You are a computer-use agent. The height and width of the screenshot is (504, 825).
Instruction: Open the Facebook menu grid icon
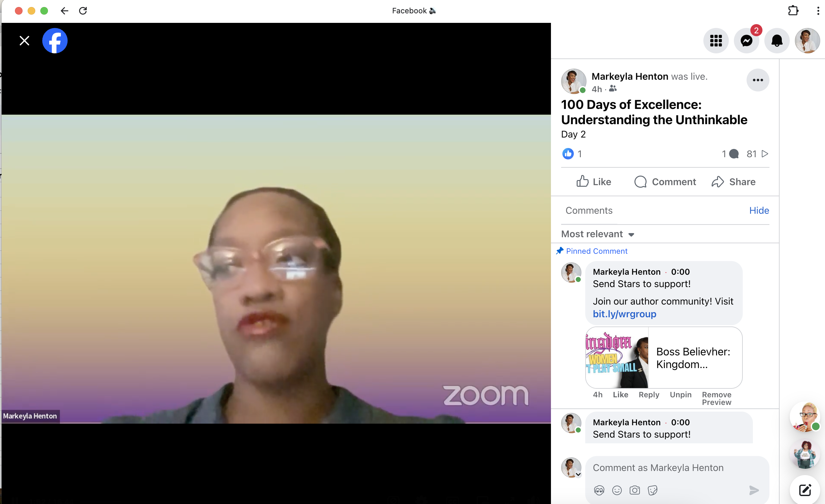point(716,41)
